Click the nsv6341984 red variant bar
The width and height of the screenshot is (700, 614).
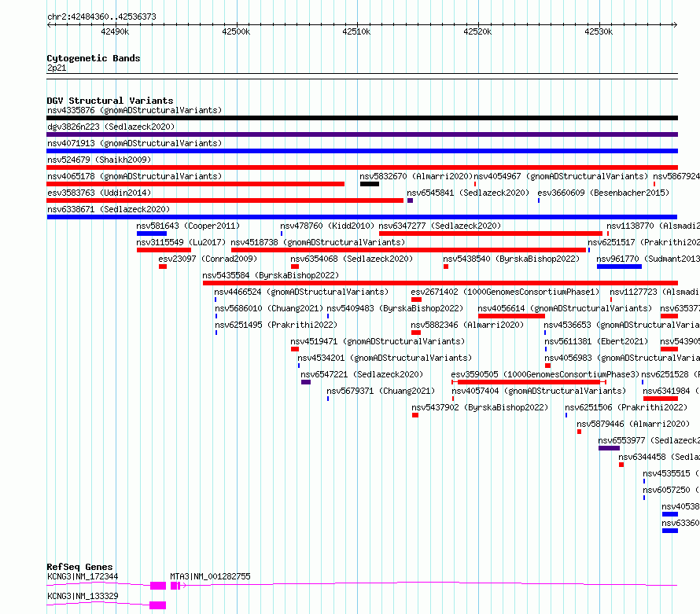pyautogui.click(x=661, y=399)
